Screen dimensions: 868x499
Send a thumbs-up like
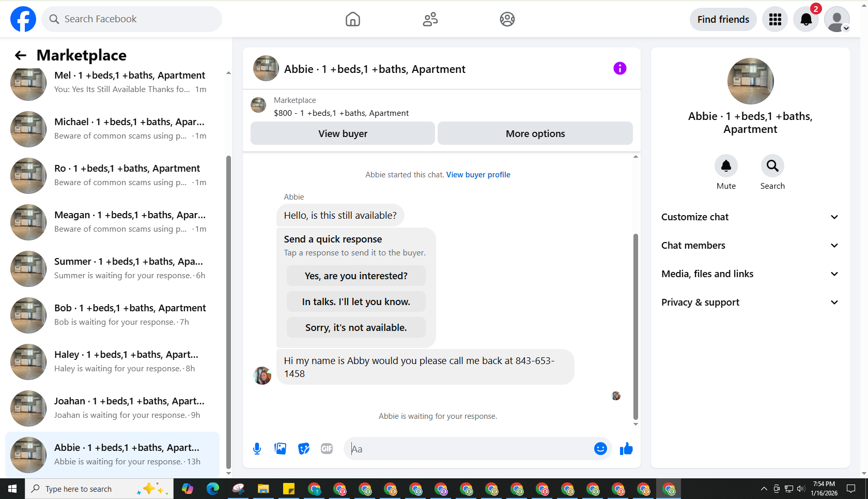[x=626, y=449]
